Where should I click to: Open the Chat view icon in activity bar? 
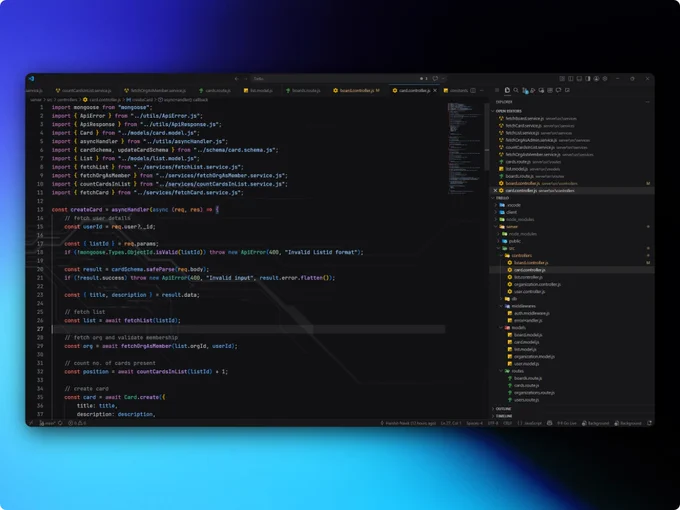click(x=559, y=90)
